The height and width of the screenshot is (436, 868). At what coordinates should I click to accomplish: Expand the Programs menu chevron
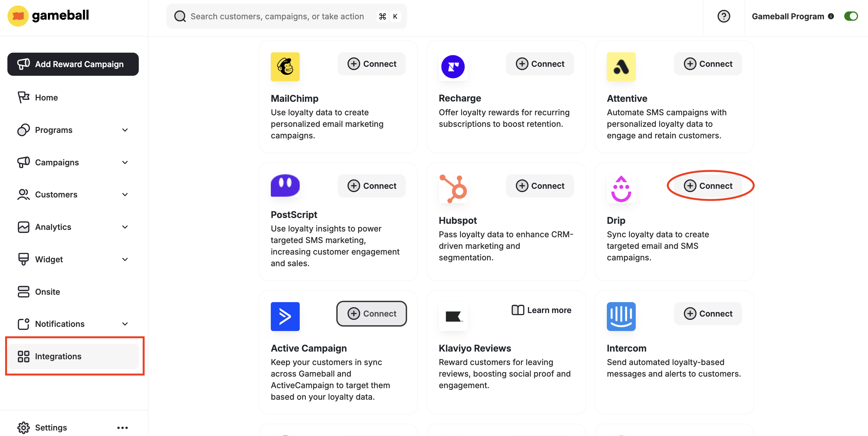pos(125,130)
